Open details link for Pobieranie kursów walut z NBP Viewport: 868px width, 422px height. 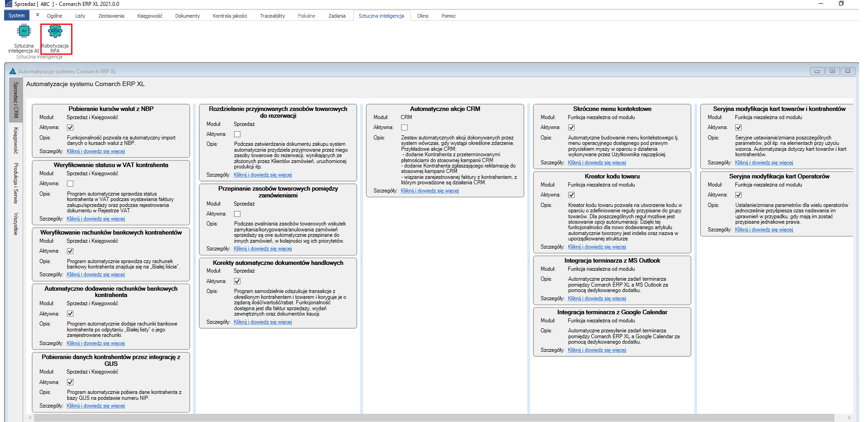tap(96, 152)
